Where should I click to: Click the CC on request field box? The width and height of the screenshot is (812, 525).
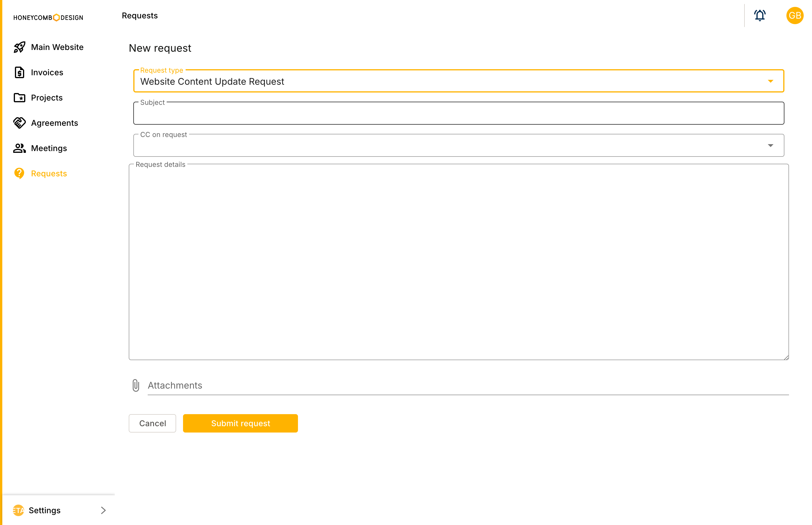458,145
